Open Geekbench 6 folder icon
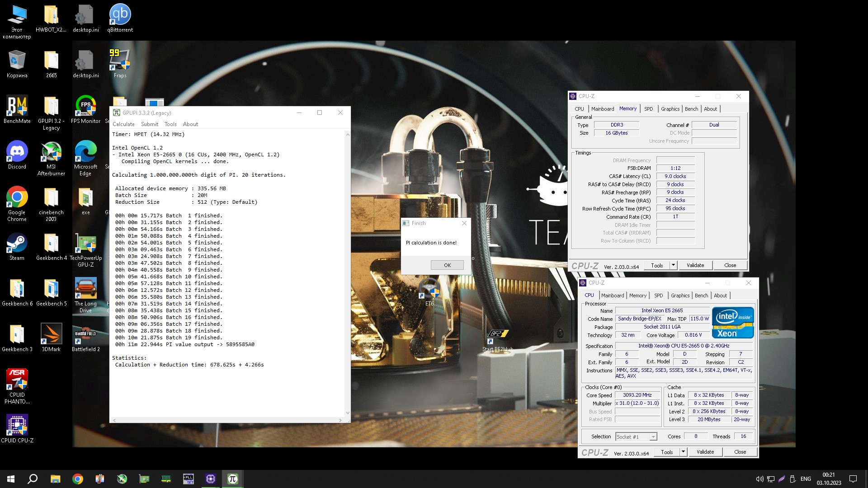The image size is (868, 488). 17,292
